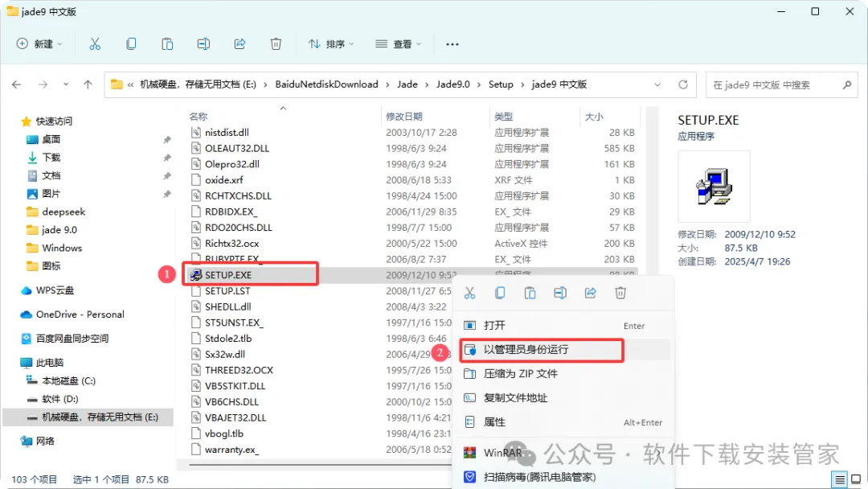868x489 pixels.
Task: Open 百度网盘同步空间 in sidebar
Action: (72, 339)
